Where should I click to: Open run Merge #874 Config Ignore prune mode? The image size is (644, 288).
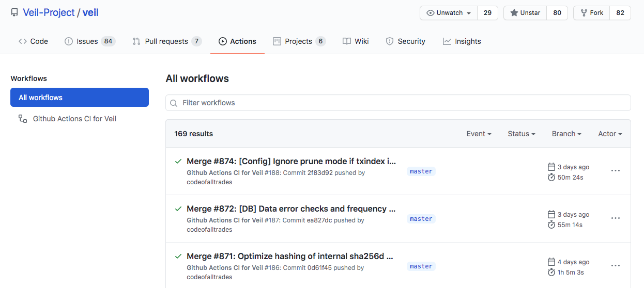click(x=291, y=162)
